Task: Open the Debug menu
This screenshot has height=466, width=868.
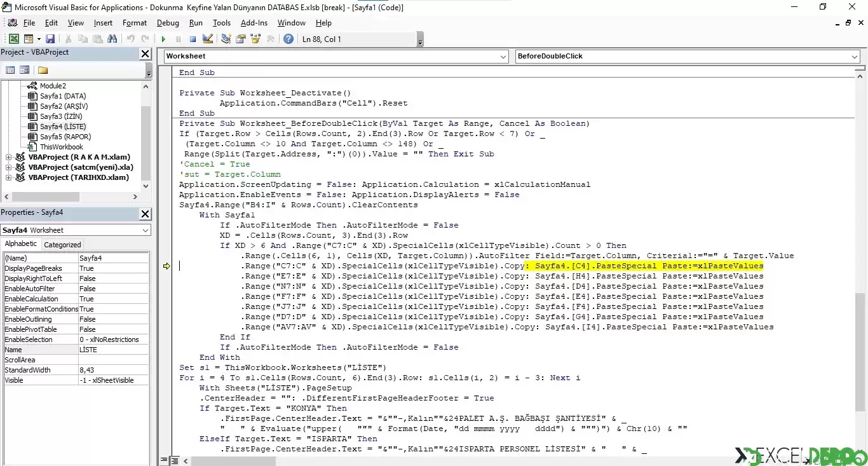Action: (x=168, y=23)
